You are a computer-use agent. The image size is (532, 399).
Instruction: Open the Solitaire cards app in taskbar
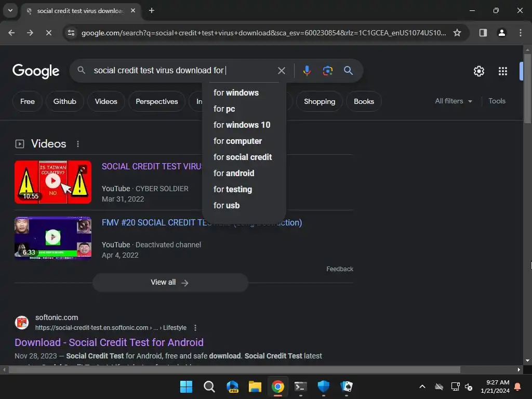[x=347, y=387]
